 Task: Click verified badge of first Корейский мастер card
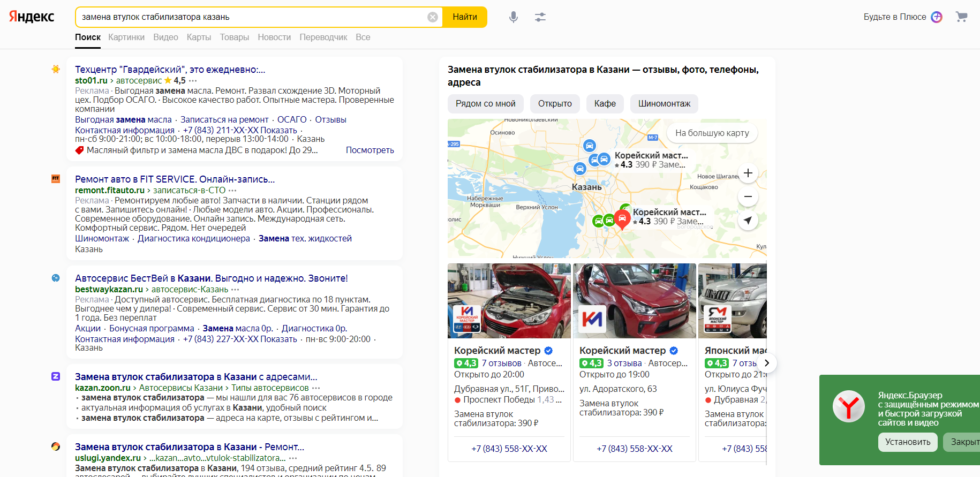[x=548, y=351]
